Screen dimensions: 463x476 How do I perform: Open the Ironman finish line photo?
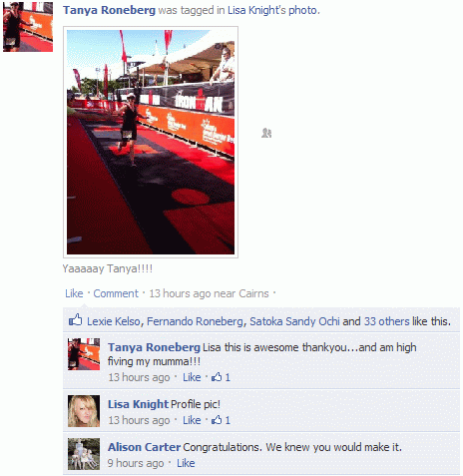(151, 142)
